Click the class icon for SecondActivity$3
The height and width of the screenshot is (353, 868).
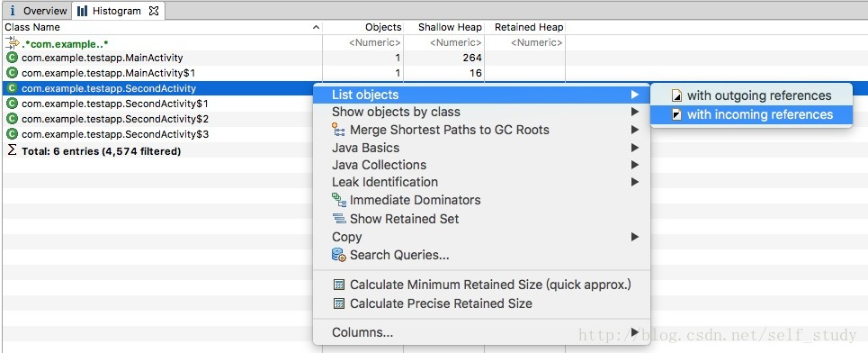tap(13, 134)
